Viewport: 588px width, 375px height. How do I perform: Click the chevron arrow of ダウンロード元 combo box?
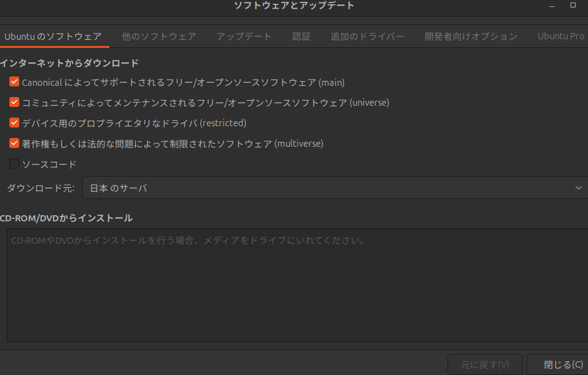(579, 188)
